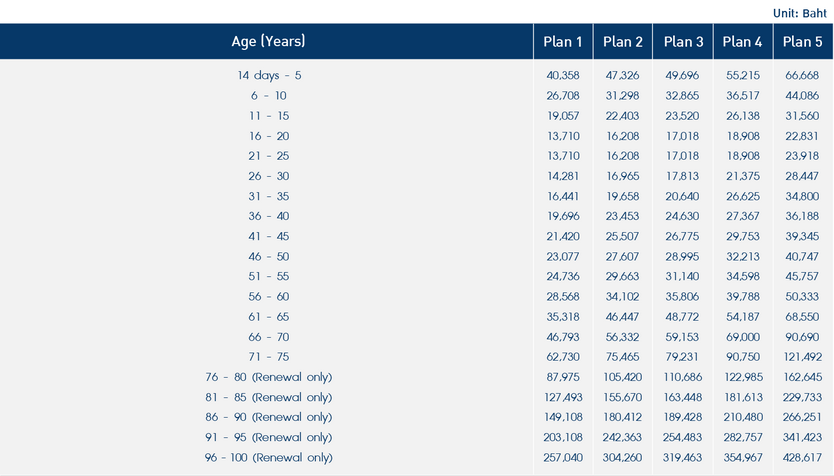
Task: Click the Plan 4 value 69,000
Action: (743, 337)
